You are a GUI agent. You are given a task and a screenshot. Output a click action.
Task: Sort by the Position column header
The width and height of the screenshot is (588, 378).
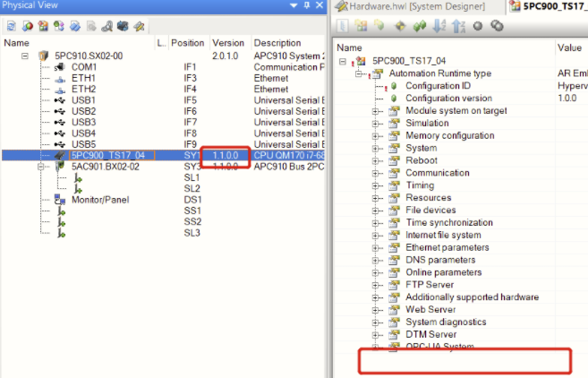(188, 43)
